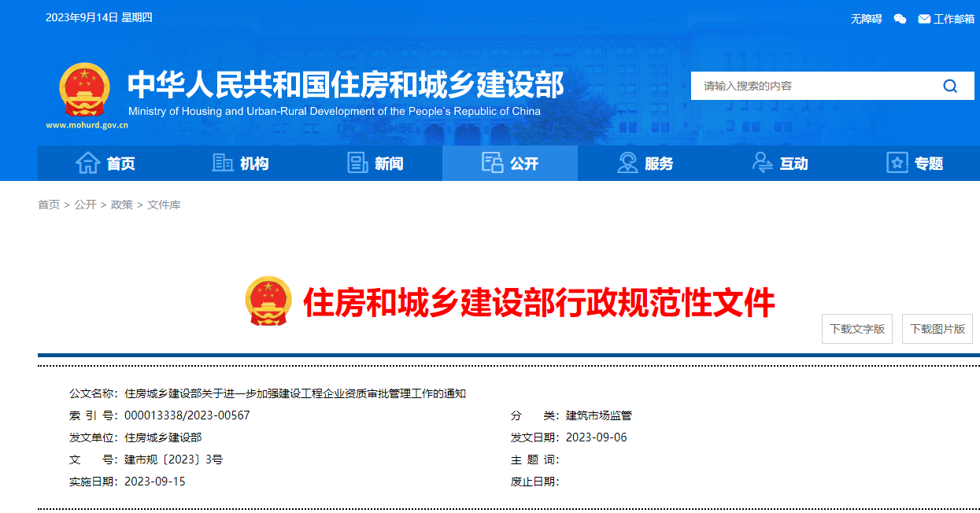Click the headset icon beside 服务

click(x=627, y=163)
